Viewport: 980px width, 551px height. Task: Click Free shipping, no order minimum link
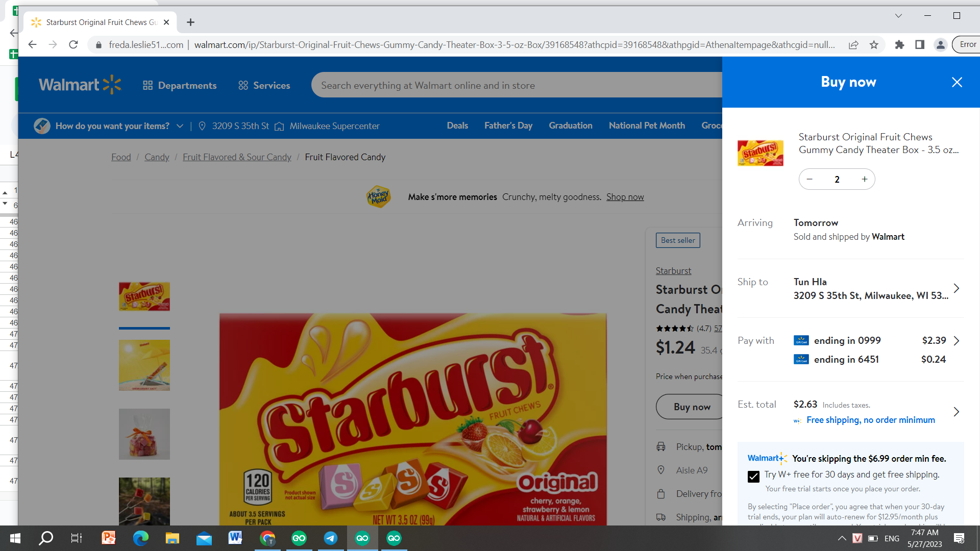(x=871, y=420)
